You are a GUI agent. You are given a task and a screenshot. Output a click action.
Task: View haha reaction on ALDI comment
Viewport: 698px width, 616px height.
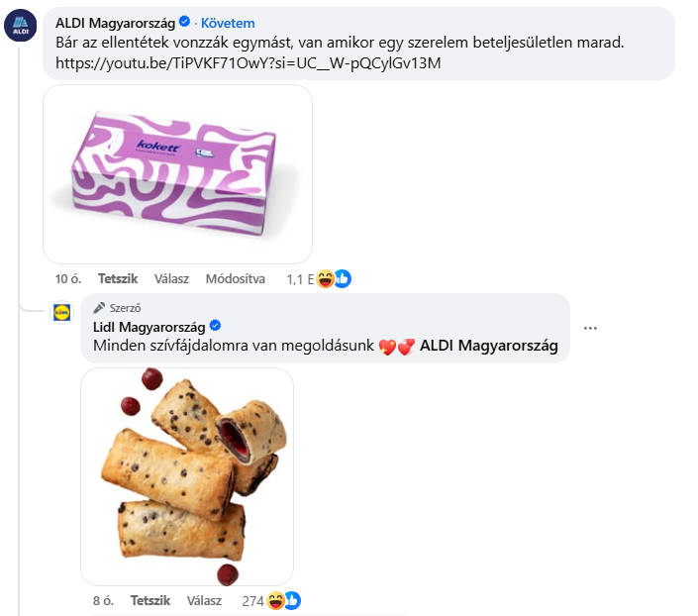tap(326, 279)
